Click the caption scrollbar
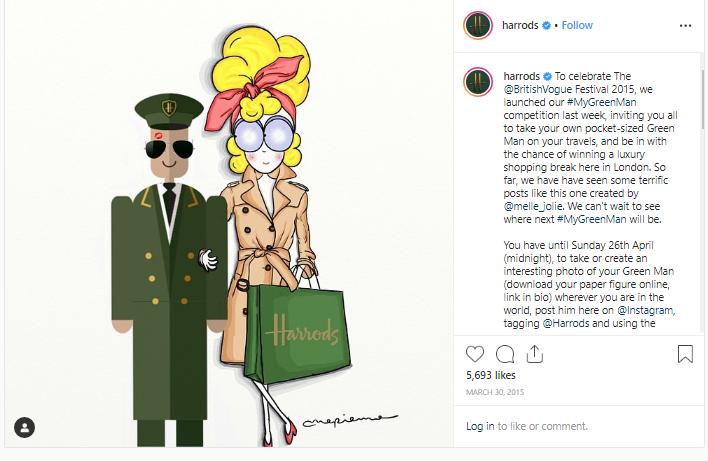 tap(702, 97)
